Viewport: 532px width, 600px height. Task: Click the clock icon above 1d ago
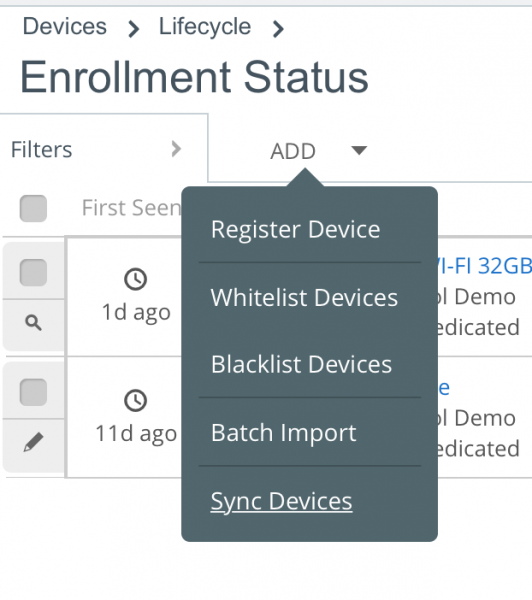(135, 279)
